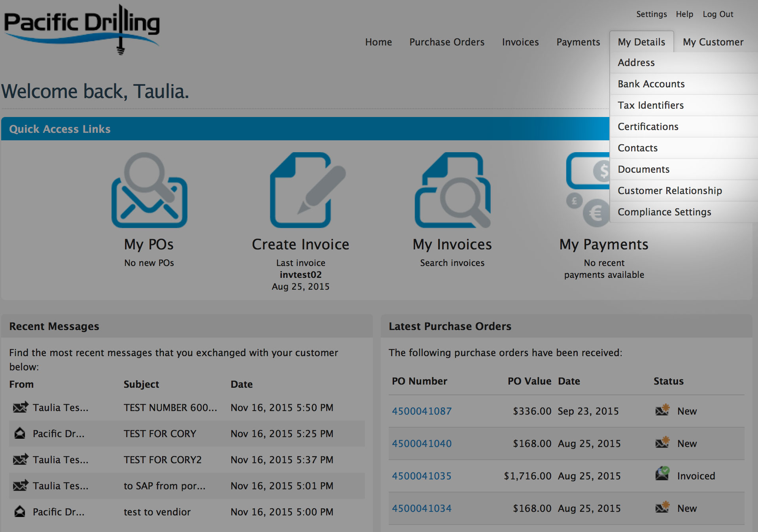This screenshot has height=532, width=758.
Task: Click the My Payments label
Action: [604, 245]
